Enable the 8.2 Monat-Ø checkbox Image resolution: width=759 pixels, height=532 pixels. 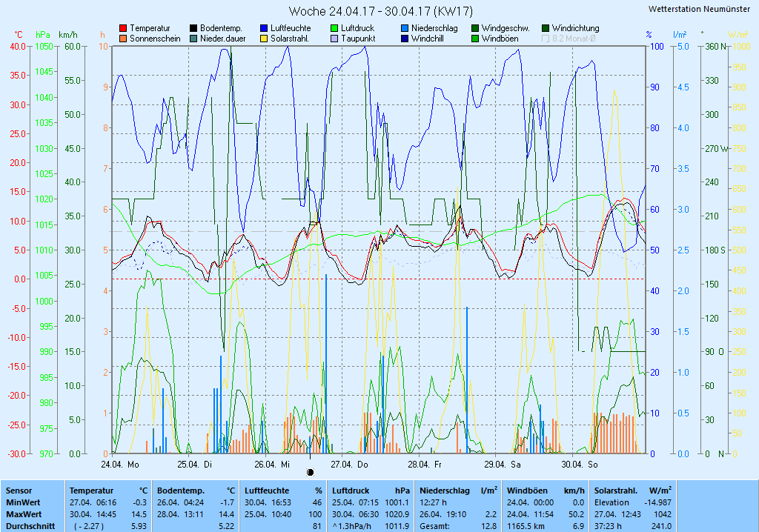pyautogui.click(x=546, y=39)
